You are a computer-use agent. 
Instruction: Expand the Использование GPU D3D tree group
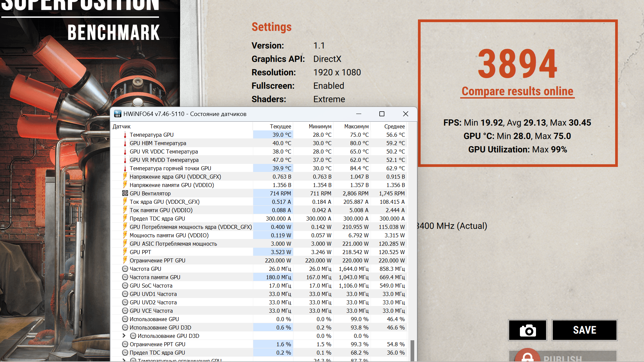pos(124,336)
